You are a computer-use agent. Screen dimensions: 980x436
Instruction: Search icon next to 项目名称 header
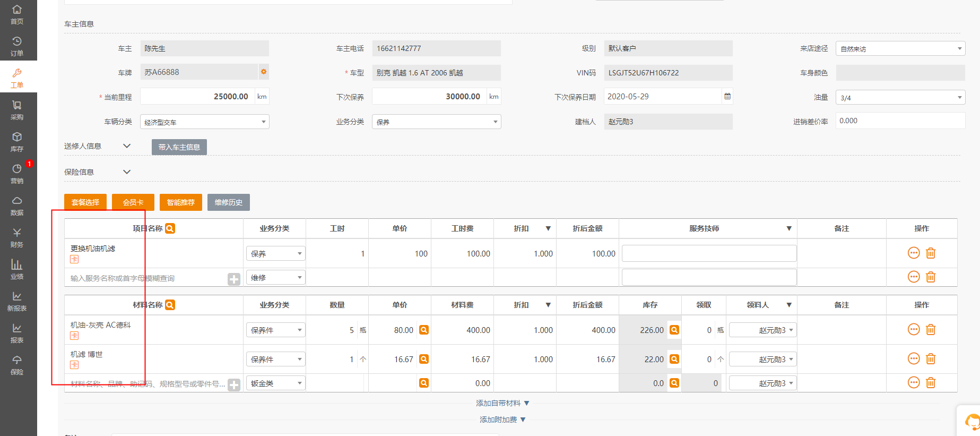(170, 228)
